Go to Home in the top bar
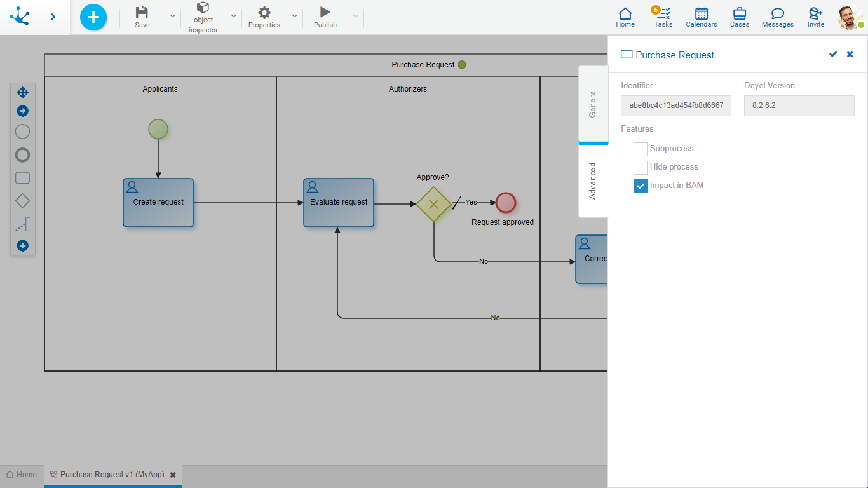 625,17
